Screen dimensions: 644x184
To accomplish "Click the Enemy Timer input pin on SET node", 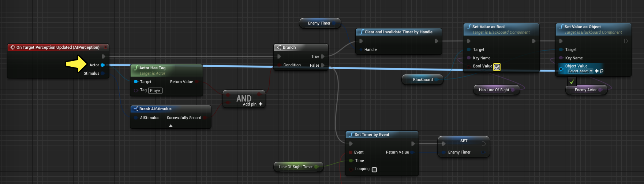I will (x=444, y=152).
